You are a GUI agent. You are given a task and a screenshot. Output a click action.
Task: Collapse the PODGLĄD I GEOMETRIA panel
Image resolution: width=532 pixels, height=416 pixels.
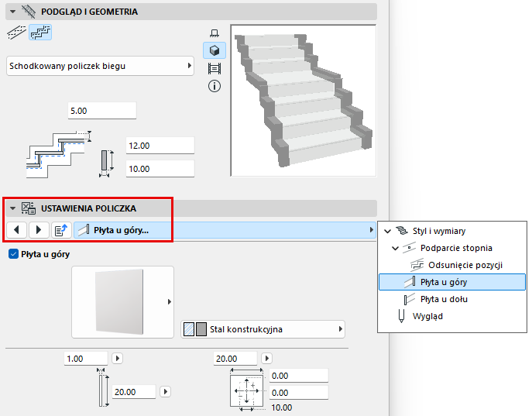click(12, 12)
